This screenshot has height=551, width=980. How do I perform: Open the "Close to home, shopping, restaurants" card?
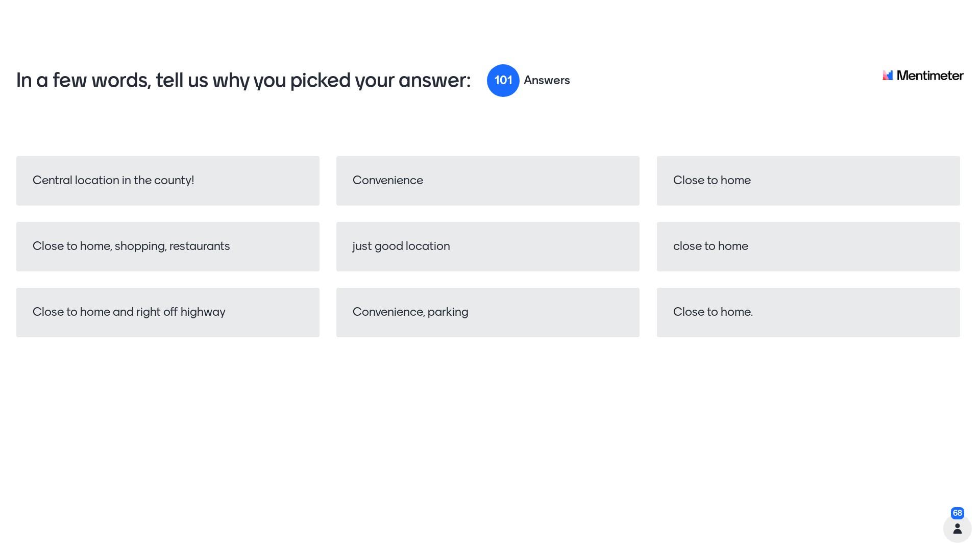click(x=168, y=246)
